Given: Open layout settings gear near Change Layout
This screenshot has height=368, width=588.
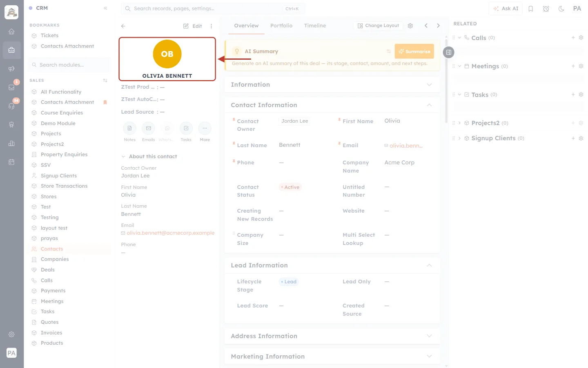Looking at the screenshot, I should pyautogui.click(x=410, y=26).
